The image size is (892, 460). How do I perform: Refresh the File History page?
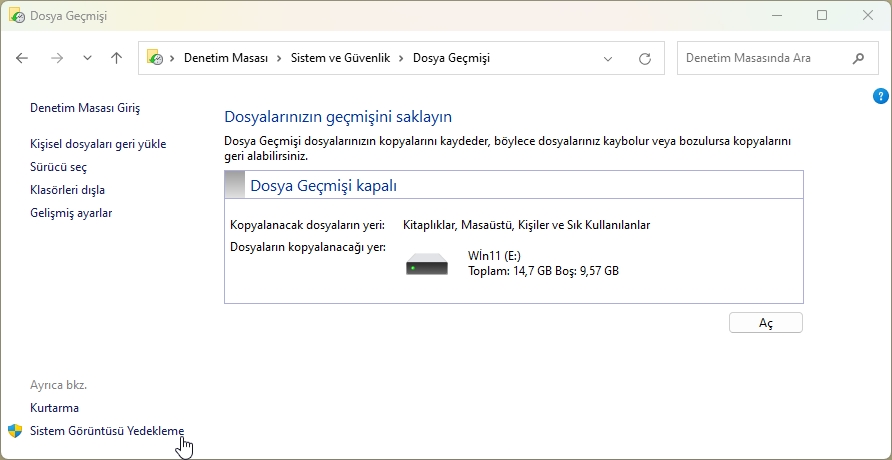(x=645, y=58)
